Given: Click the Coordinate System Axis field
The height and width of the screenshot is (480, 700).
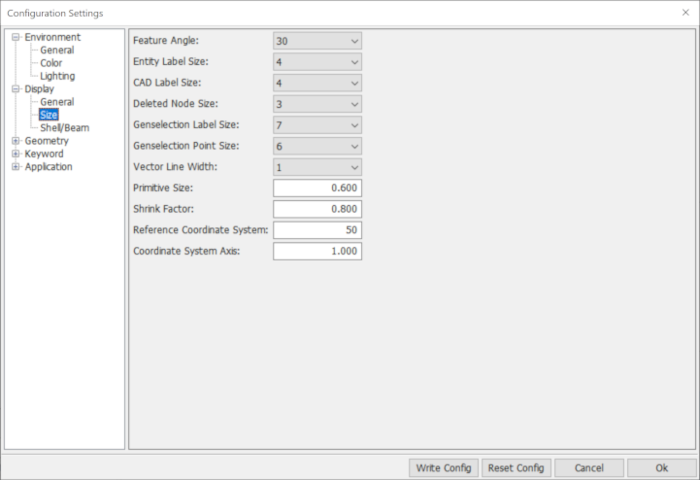Looking at the screenshot, I should (317, 251).
